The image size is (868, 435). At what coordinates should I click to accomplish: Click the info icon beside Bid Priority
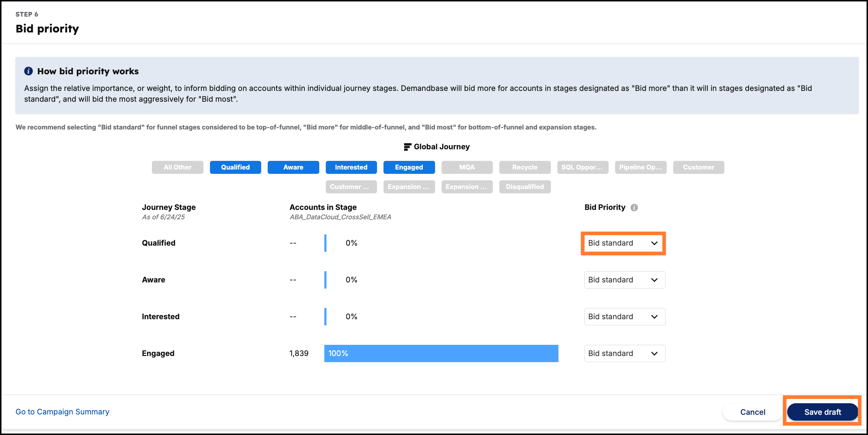(634, 207)
